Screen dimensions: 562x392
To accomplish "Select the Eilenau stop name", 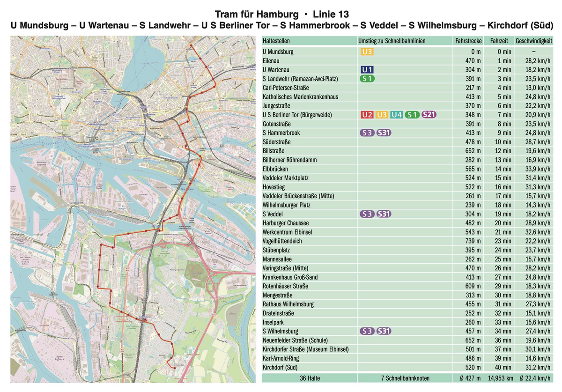I will click(271, 61).
